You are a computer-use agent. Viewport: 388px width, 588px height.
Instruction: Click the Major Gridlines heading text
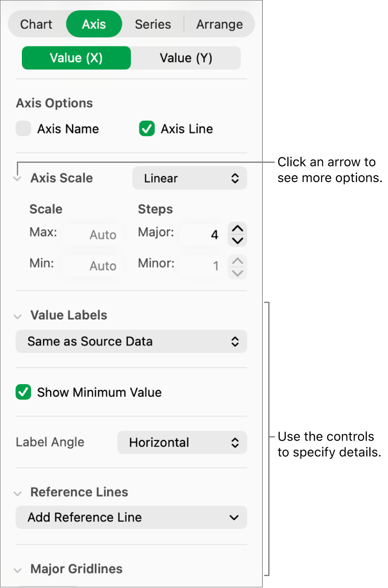point(77,569)
